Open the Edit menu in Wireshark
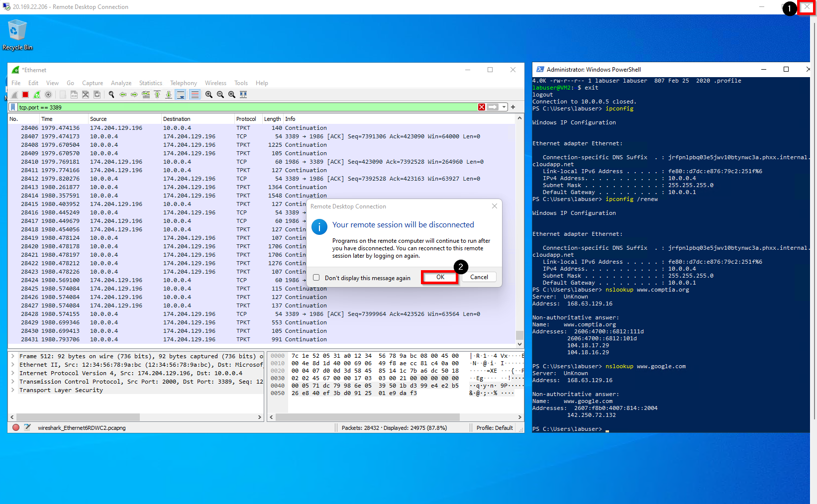 click(33, 83)
